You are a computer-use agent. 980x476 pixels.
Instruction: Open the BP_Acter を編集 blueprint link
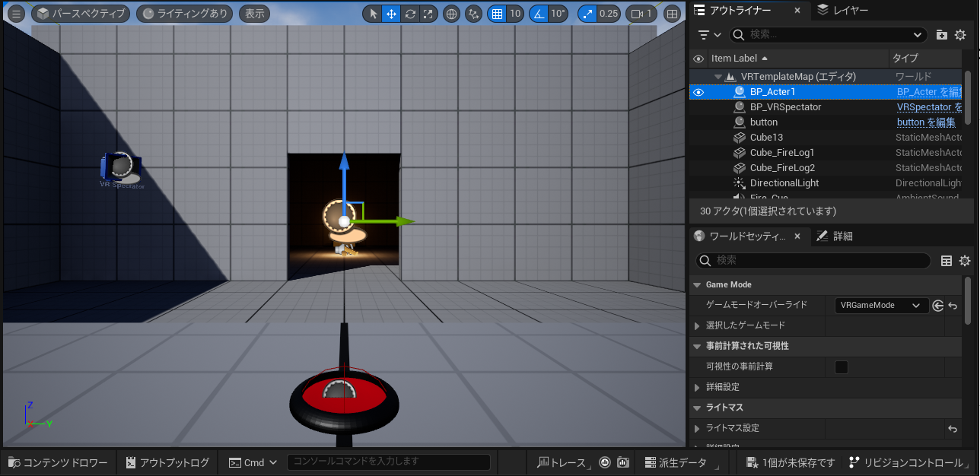tap(929, 92)
